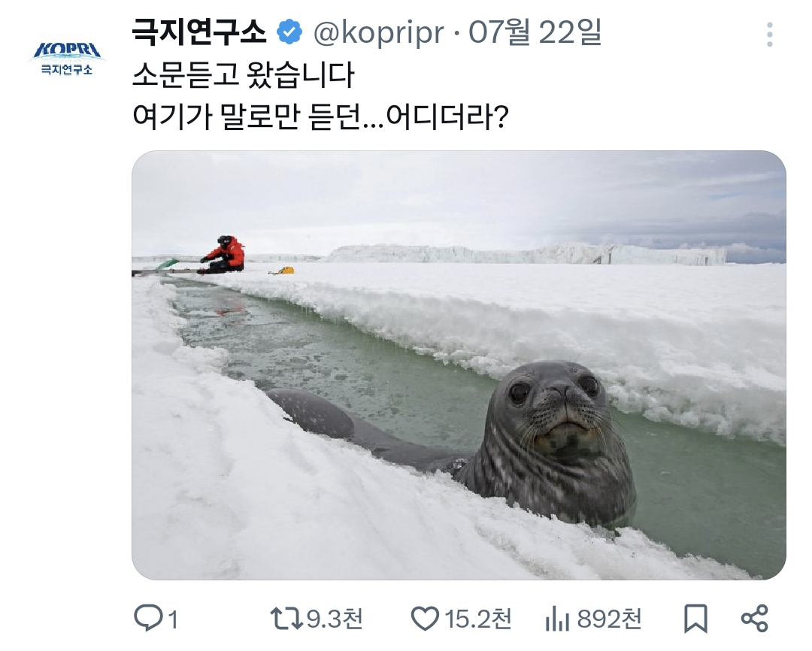Click the 15.2천 likes count
Screen dimensions: 812x651
(477, 619)
